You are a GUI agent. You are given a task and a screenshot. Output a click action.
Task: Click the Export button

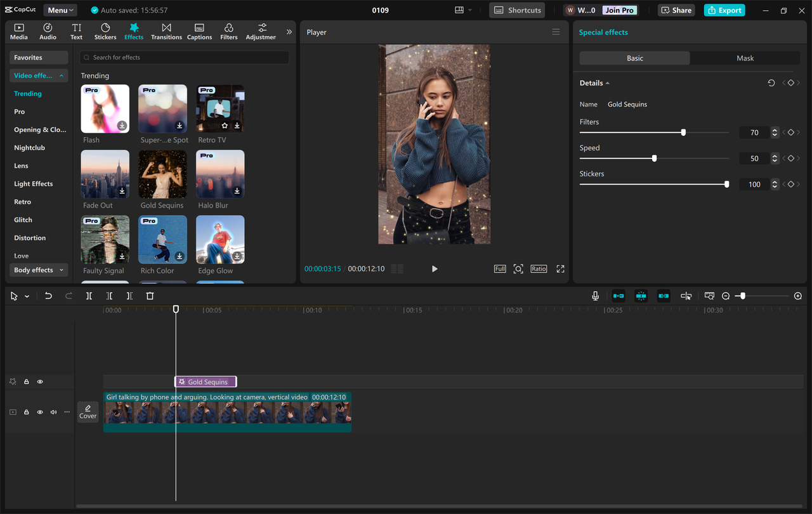(x=724, y=10)
